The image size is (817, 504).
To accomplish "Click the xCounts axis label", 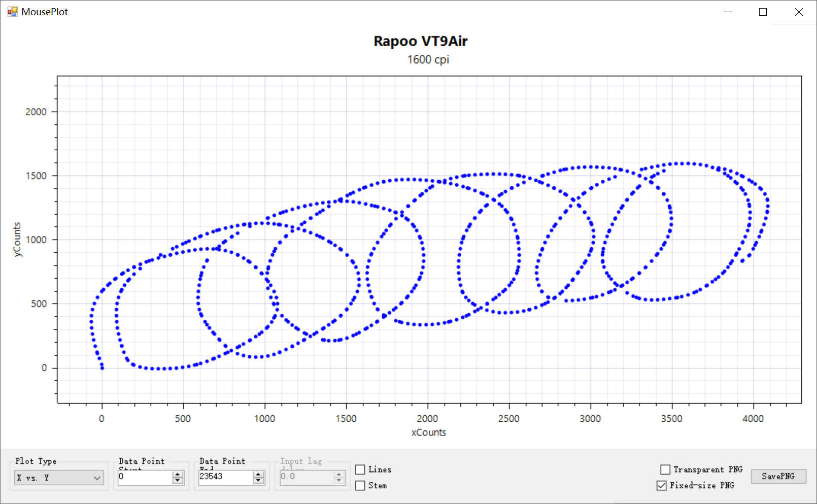I will point(429,432).
